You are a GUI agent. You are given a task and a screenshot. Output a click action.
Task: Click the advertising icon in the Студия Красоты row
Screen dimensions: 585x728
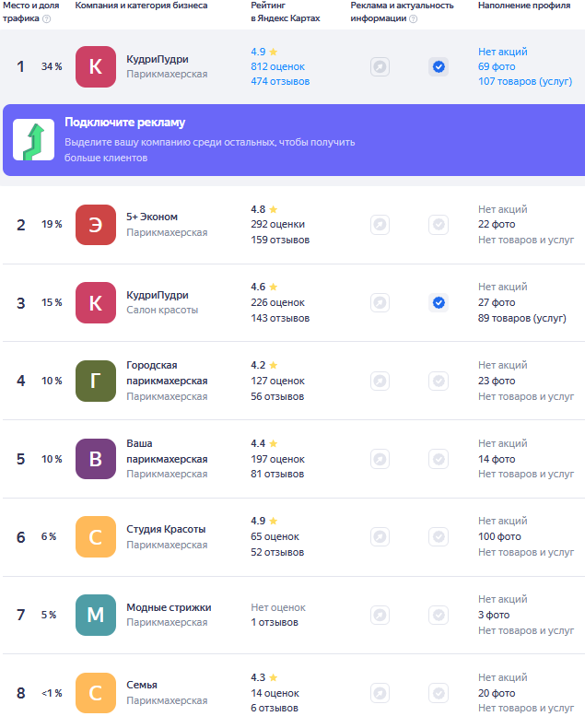pyautogui.click(x=380, y=536)
